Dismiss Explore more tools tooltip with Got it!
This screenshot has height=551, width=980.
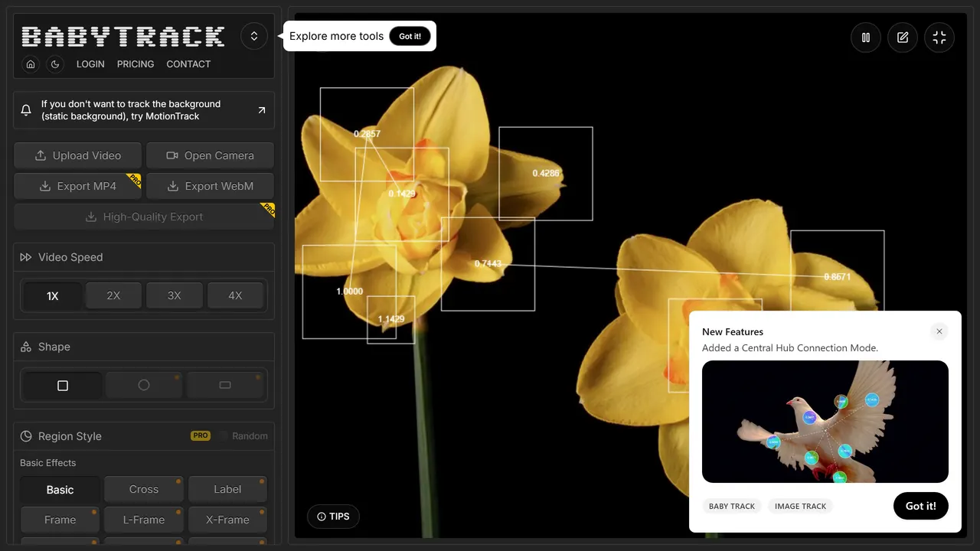410,36
